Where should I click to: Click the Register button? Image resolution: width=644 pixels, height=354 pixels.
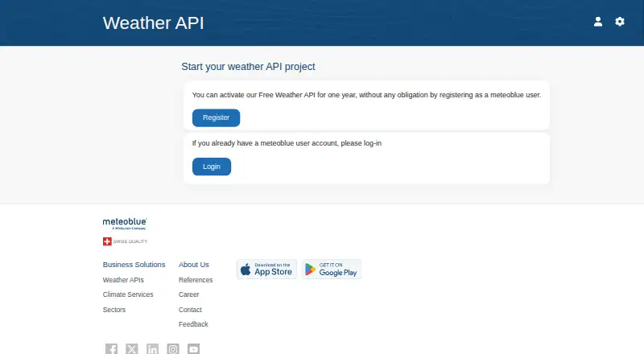tap(216, 117)
